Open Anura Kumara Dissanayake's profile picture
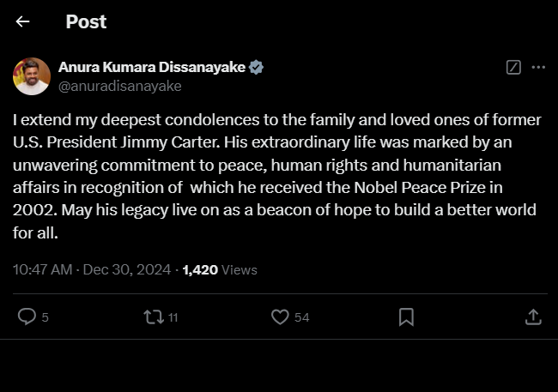Screen dimensions: 558x392 coord(31,76)
